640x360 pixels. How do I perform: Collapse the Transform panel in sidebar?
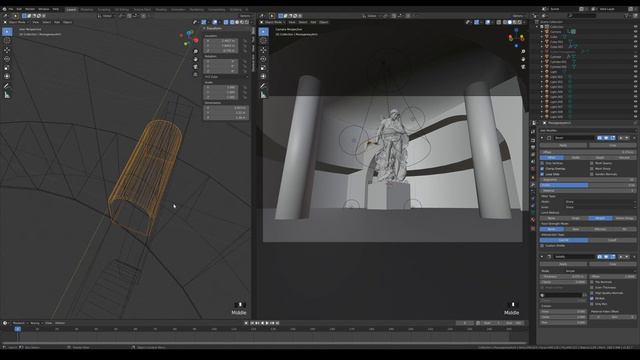[x=205, y=29]
